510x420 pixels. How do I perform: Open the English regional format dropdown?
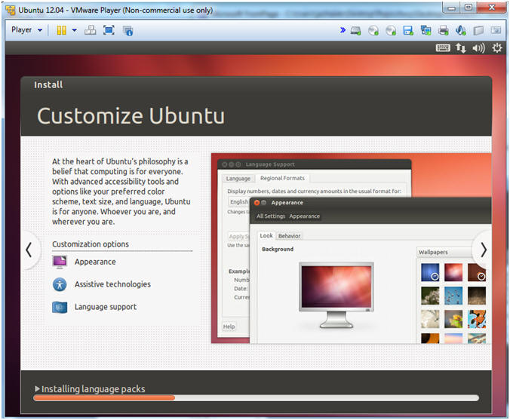[x=238, y=201]
